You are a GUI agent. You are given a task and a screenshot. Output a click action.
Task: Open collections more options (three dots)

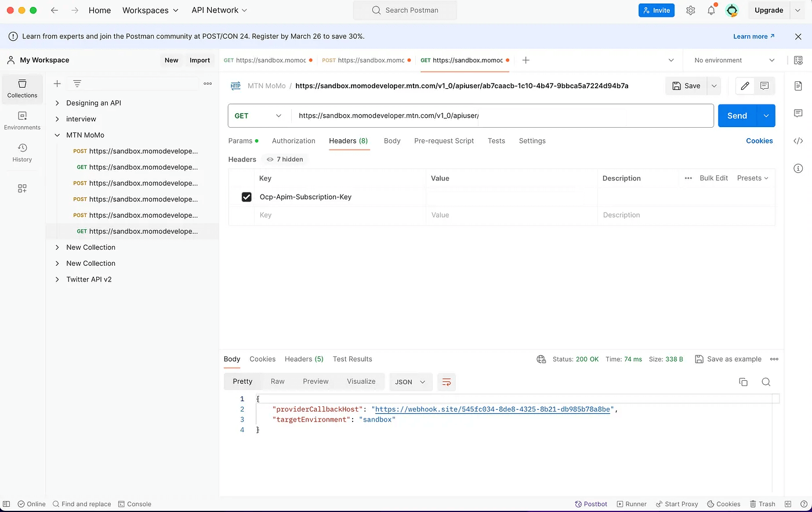208,84
